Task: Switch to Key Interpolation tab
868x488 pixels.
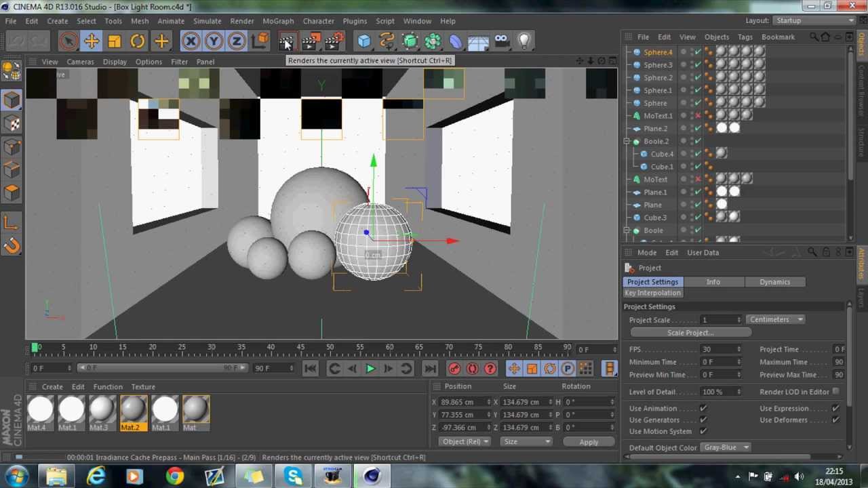Action: pos(652,293)
